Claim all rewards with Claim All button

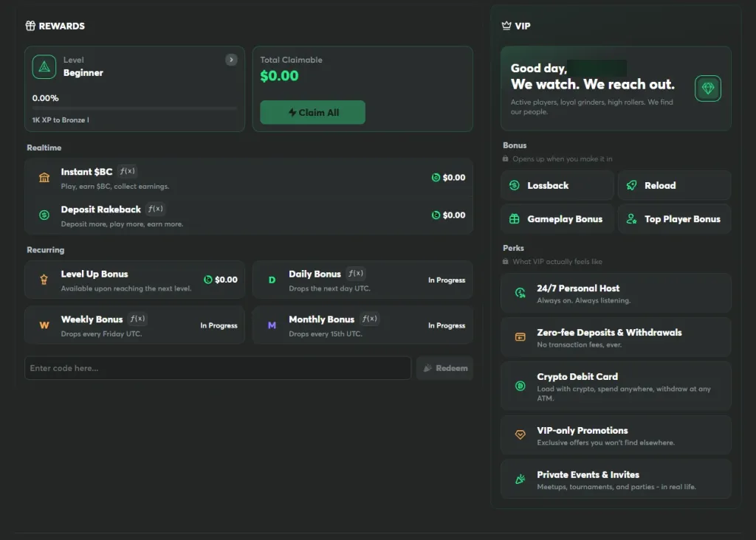(x=312, y=112)
